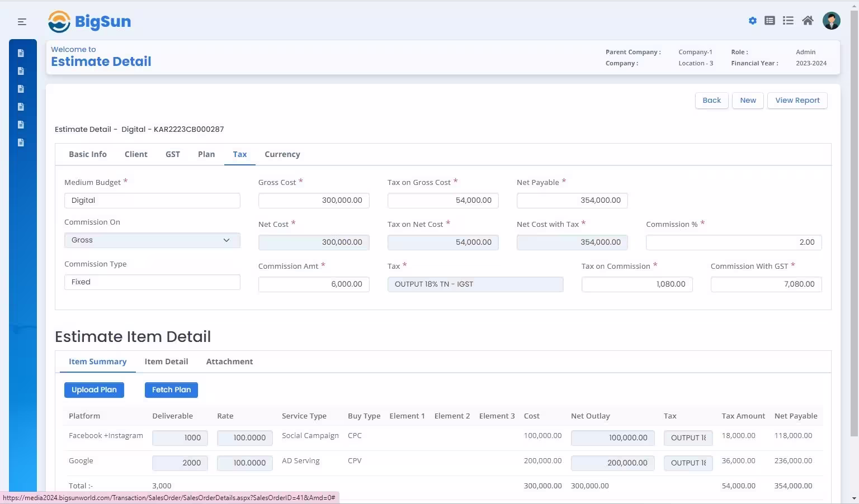Click the Commission Type field
Screen dimensions: 859x504
coord(152,282)
